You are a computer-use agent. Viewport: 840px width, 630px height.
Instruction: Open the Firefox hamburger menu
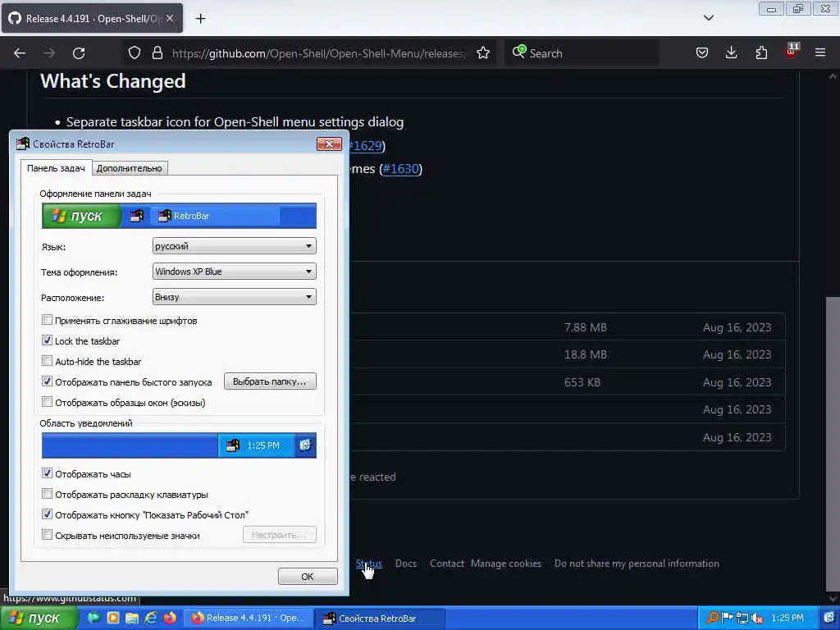pyautogui.click(x=820, y=53)
